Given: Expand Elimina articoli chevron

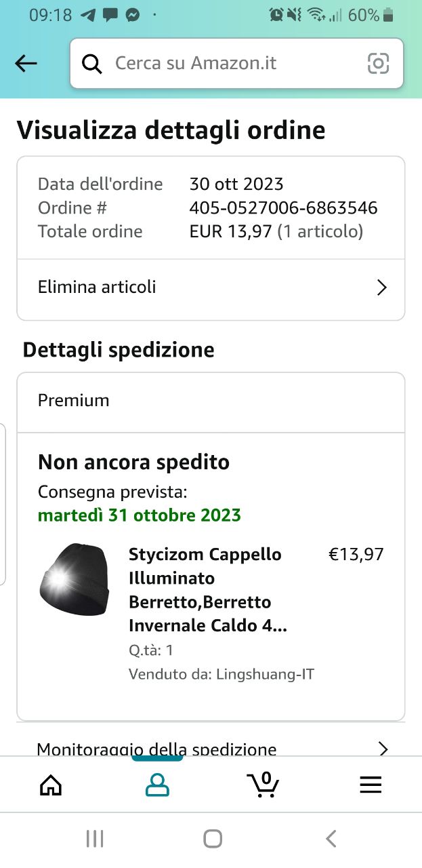Looking at the screenshot, I should click(382, 288).
